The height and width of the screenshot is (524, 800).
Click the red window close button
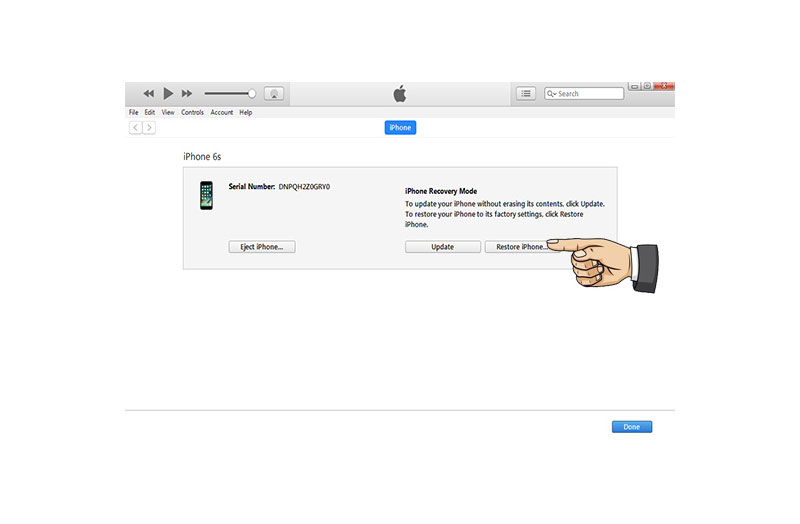(x=664, y=86)
